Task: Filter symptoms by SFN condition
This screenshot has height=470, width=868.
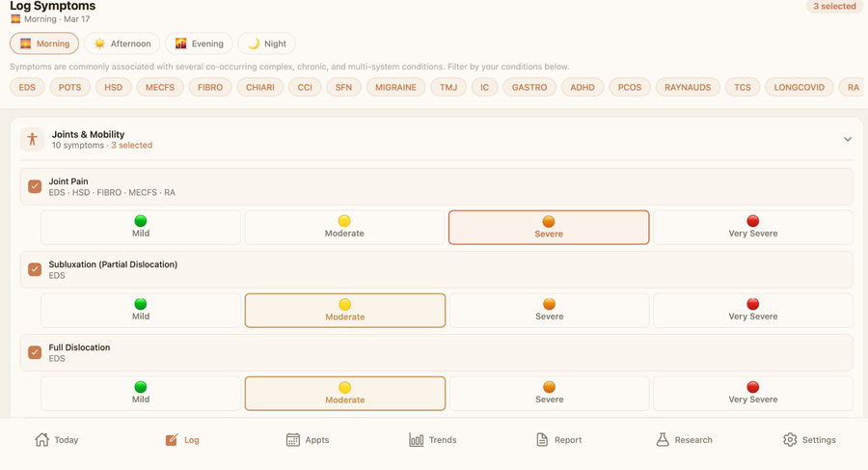Action: tap(343, 87)
